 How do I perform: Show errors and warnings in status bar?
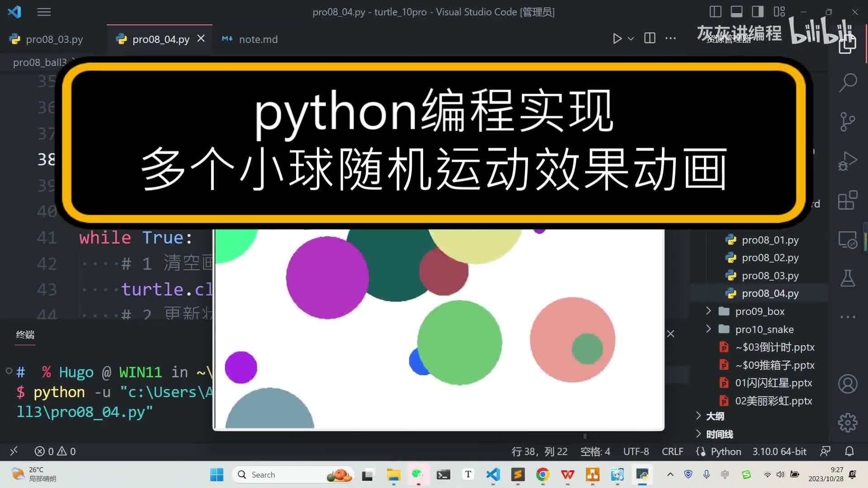coord(55,451)
